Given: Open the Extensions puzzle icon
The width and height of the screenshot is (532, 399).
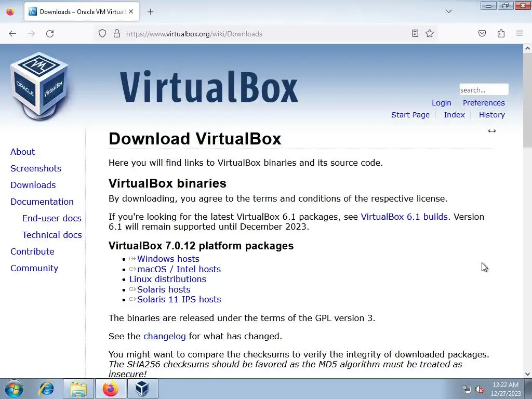Looking at the screenshot, I should click(x=501, y=33).
